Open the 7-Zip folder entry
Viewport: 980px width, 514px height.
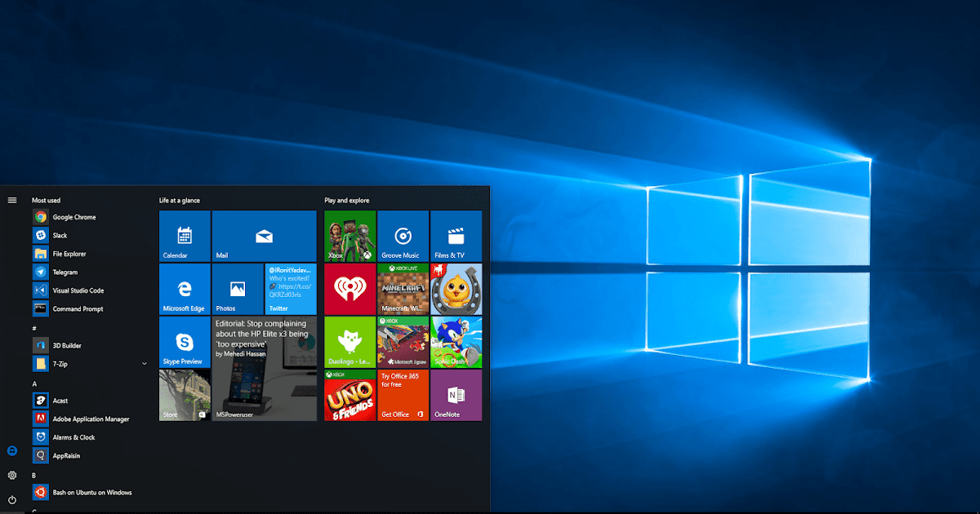(90, 364)
